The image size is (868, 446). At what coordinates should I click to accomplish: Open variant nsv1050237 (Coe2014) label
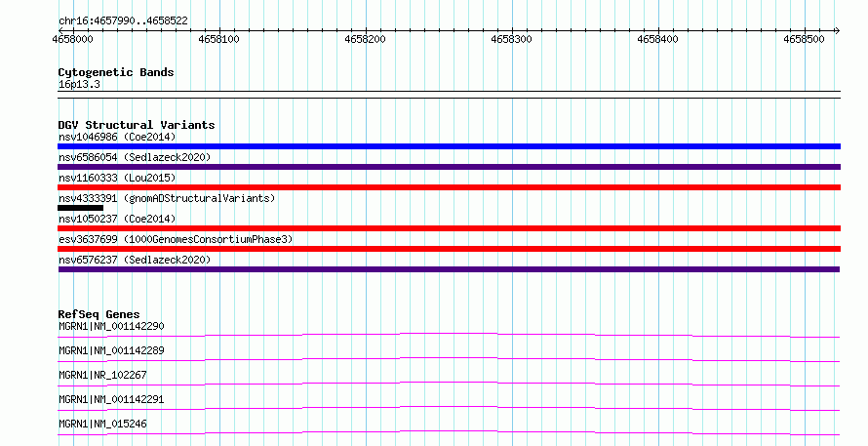pos(117,219)
